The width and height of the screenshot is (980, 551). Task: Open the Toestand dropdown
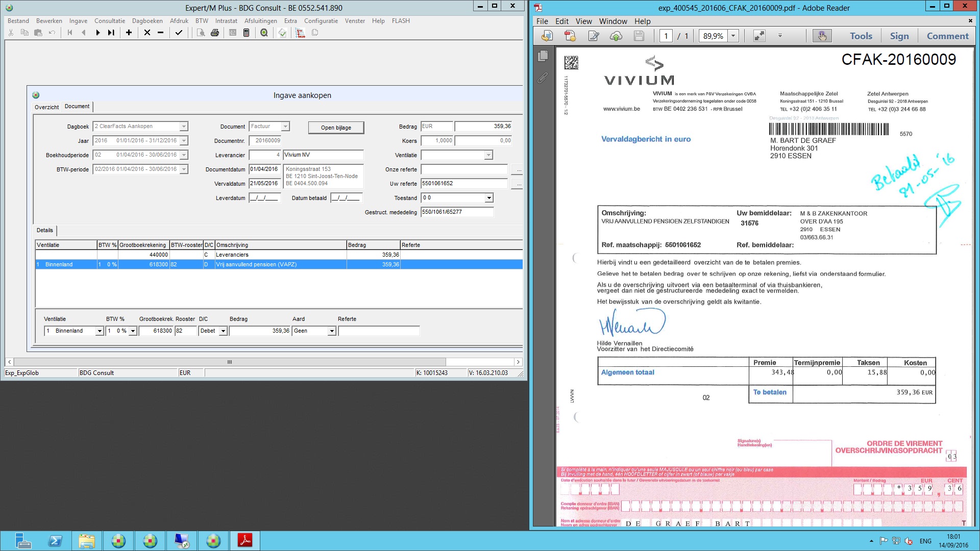(489, 198)
